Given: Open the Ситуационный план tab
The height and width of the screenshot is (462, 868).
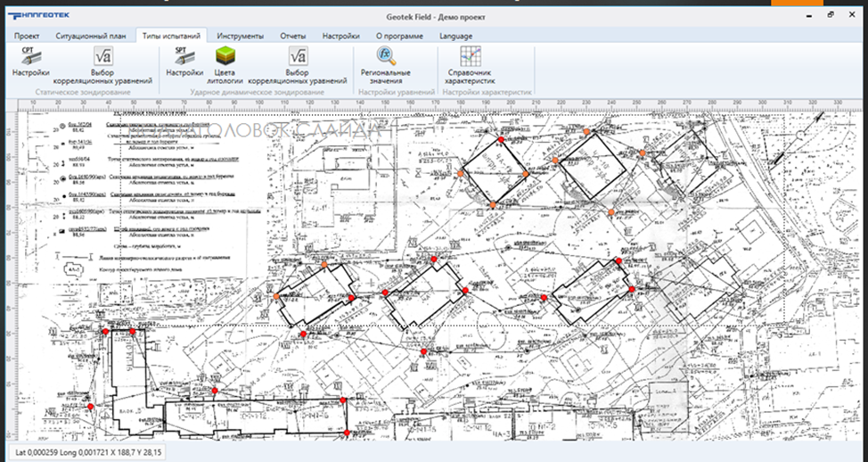Looking at the screenshot, I should tap(91, 37).
